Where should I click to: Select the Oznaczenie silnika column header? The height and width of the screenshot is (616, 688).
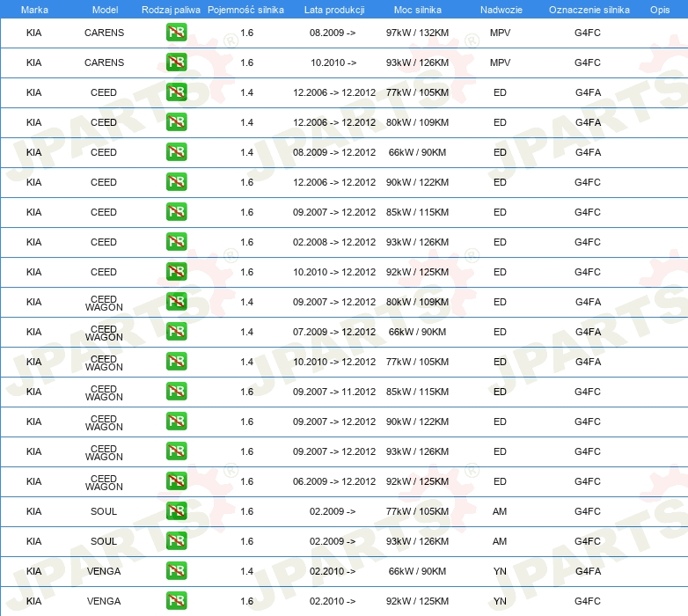pyautogui.click(x=589, y=10)
